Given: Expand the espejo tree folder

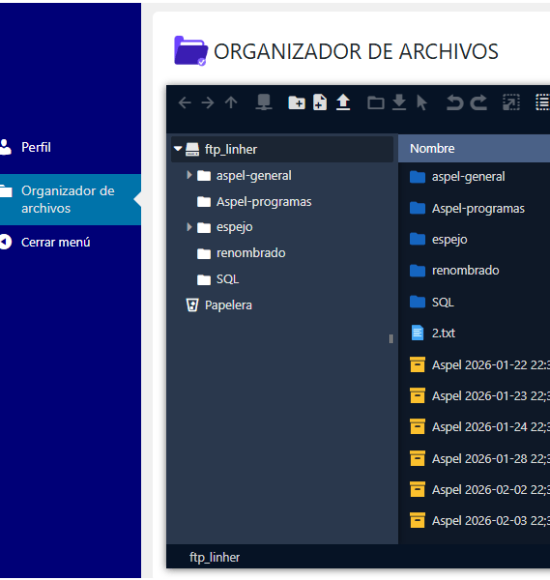Looking at the screenshot, I should coord(189,227).
